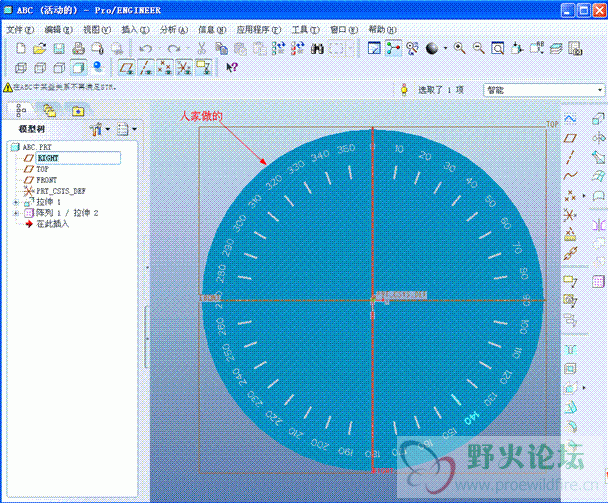Switch to the model tree navigator tab
608x503 pixels.
coord(20,111)
